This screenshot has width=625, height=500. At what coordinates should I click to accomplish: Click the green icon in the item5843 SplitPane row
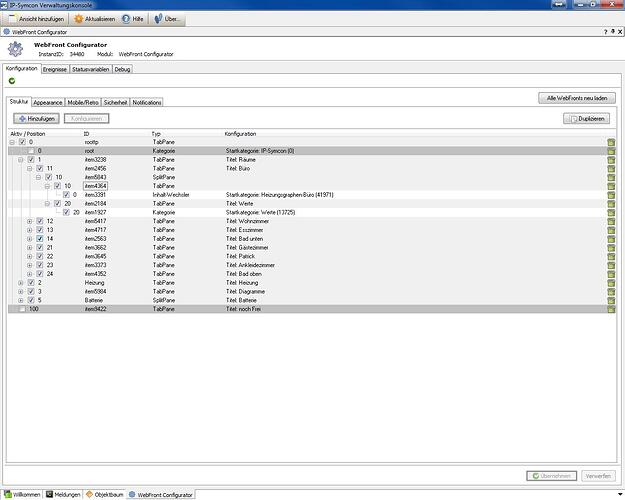(x=611, y=177)
